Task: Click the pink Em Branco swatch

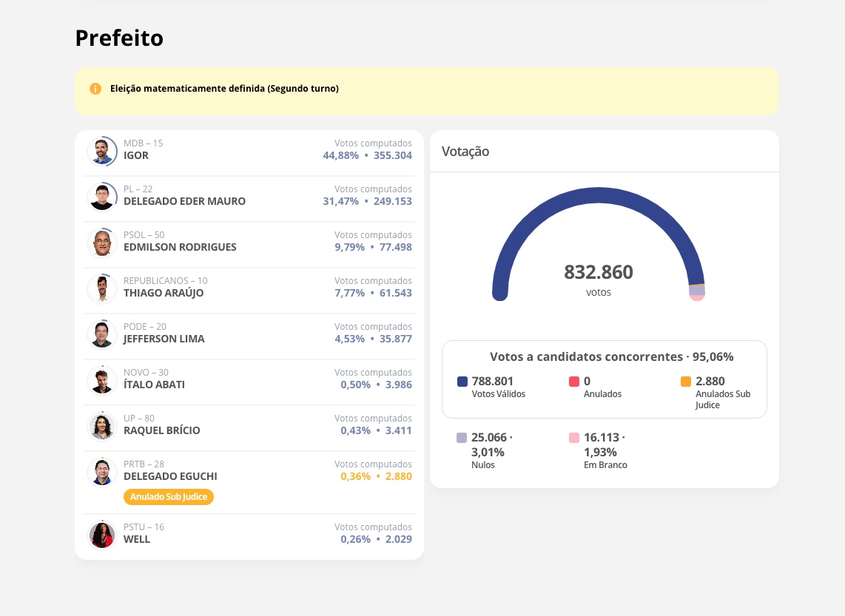Action: [x=574, y=438]
